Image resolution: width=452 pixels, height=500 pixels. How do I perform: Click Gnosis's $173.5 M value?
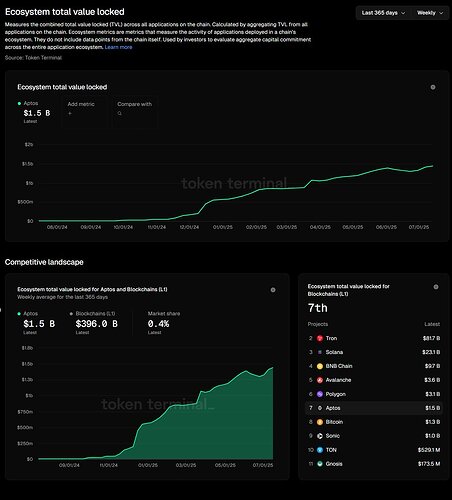429,464
